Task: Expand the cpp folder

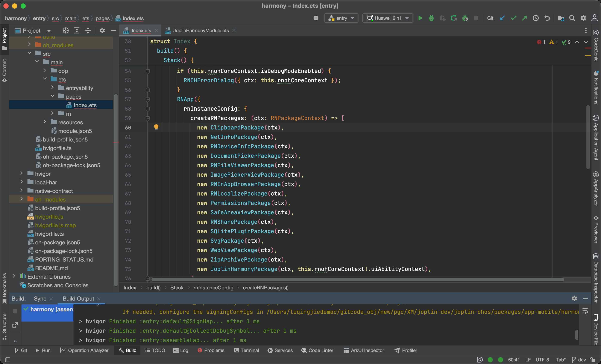Action: pyautogui.click(x=45, y=70)
